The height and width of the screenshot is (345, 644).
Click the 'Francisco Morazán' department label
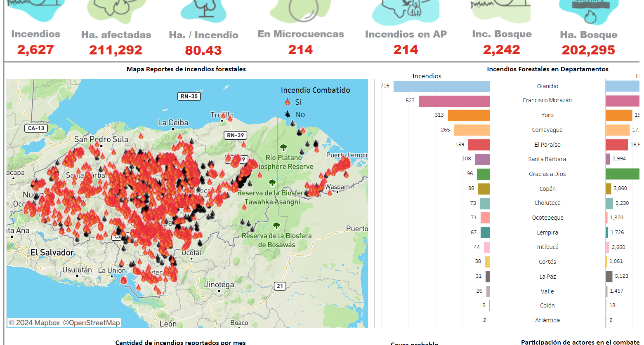547,100
